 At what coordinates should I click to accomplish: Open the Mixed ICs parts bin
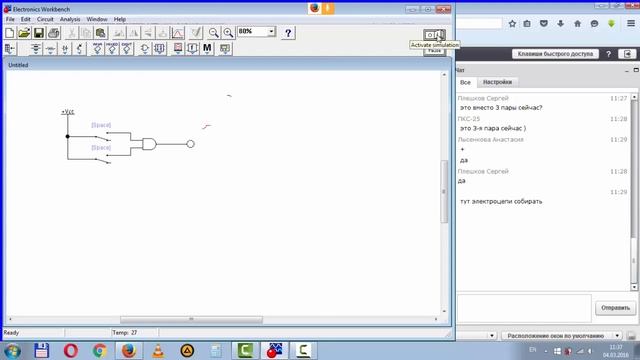[x=112, y=49]
